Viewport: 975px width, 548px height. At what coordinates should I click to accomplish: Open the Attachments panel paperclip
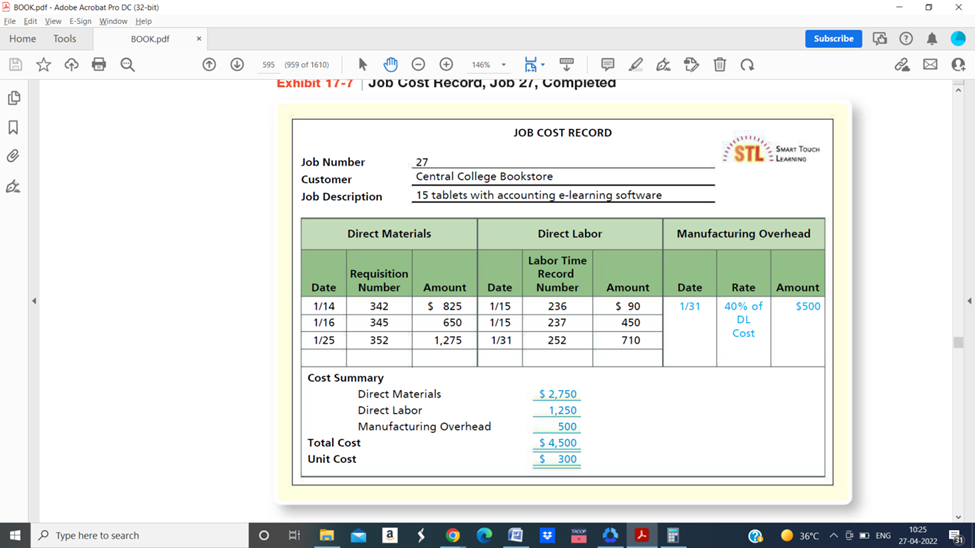(13, 156)
